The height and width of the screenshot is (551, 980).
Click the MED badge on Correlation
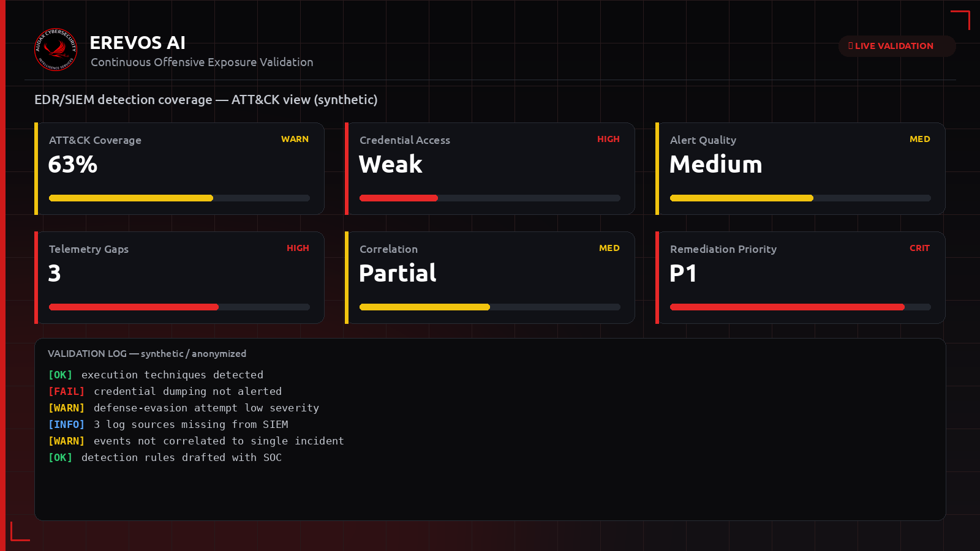click(x=609, y=248)
